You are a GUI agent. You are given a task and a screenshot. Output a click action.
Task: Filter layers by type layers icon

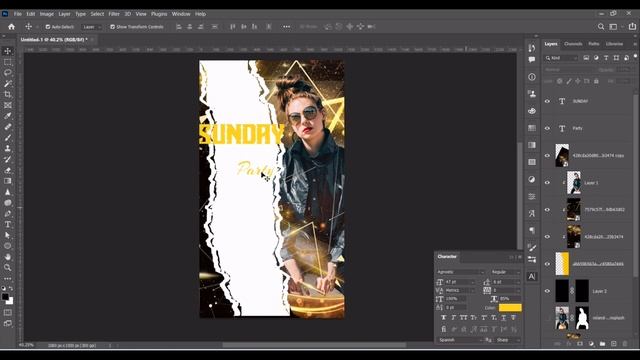(x=606, y=58)
